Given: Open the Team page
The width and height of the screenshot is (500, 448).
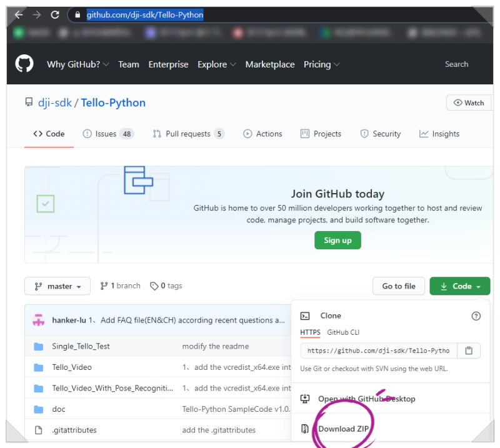Looking at the screenshot, I should click(129, 64).
